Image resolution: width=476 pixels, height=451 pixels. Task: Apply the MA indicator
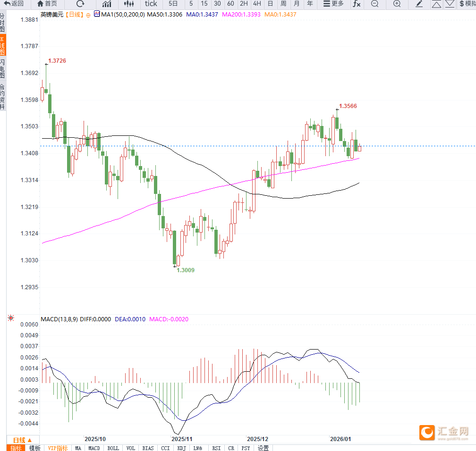[78, 448]
